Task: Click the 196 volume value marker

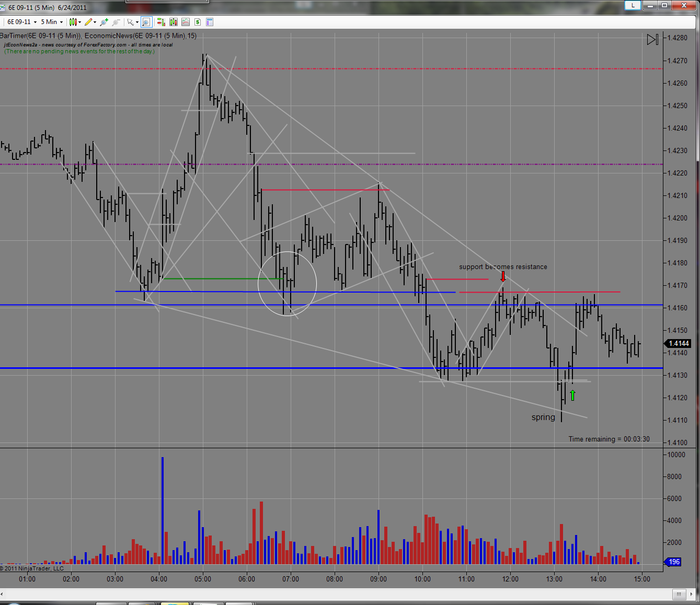Action: tap(673, 562)
